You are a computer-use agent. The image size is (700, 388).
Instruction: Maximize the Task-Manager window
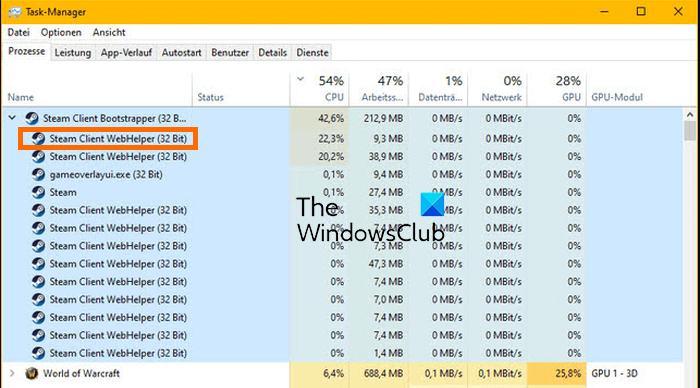(641, 12)
